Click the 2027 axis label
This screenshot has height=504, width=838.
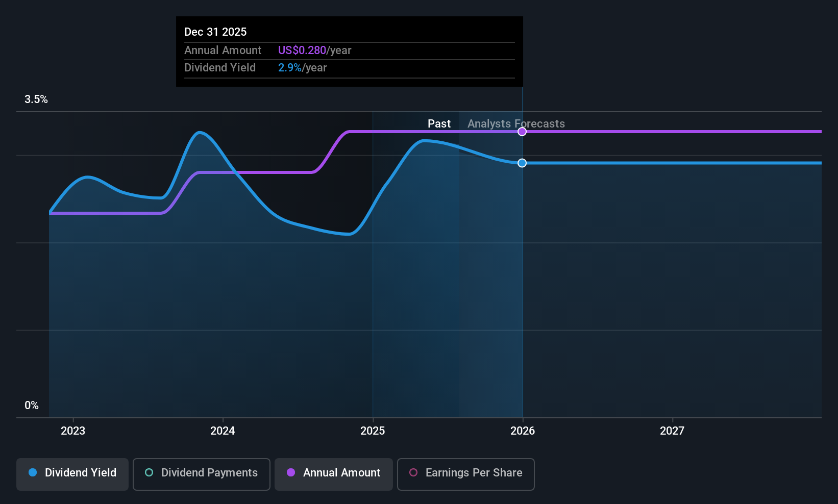[x=672, y=431]
